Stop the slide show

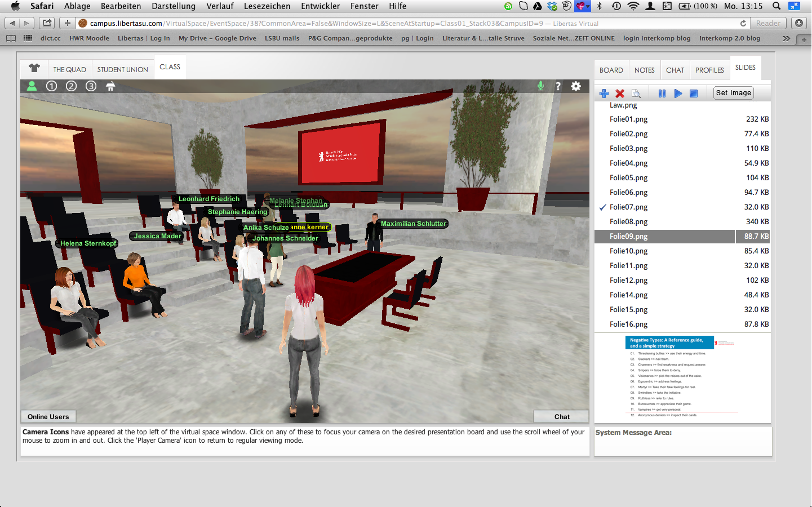(694, 94)
